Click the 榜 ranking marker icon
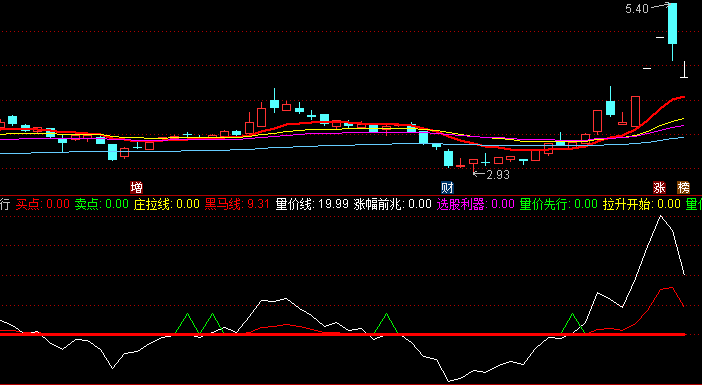This screenshot has width=702, height=385. (683, 187)
